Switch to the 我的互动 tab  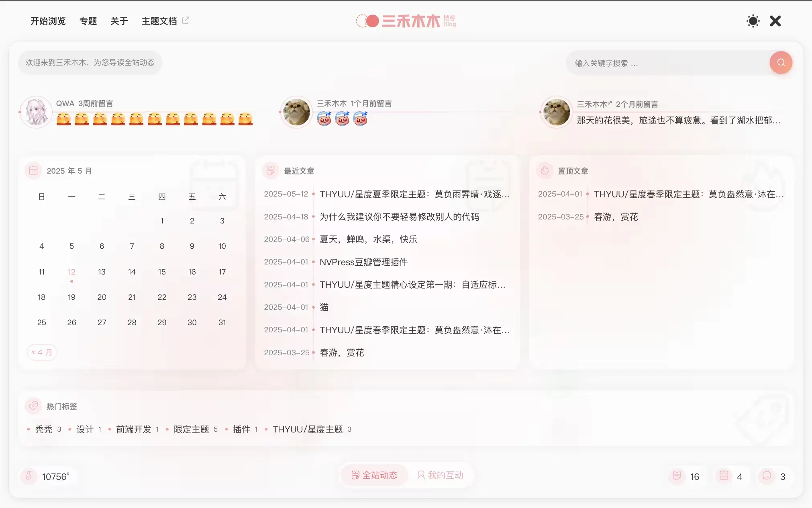click(440, 475)
